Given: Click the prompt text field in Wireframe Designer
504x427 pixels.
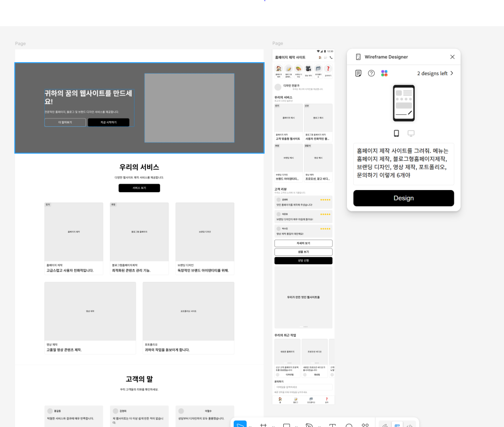Looking at the screenshot, I should click(x=403, y=163).
